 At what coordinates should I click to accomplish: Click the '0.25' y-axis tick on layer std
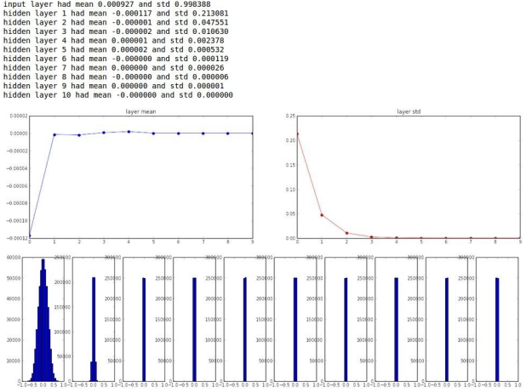coord(290,116)
